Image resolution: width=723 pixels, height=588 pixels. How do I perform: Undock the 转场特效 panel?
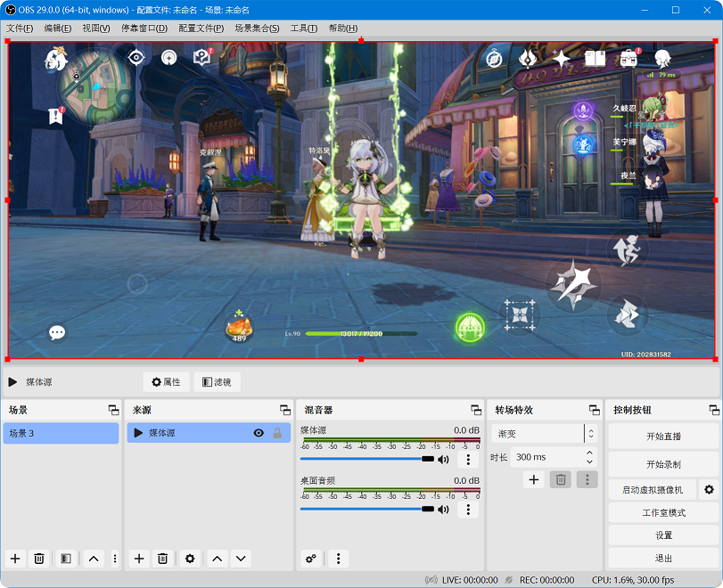[x=595, y=410]
